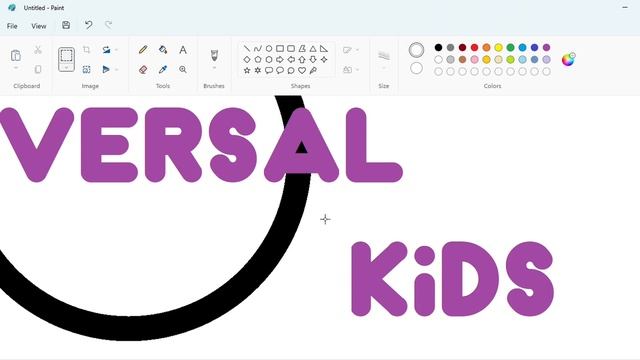Pick the Rounded rectangle callout shape

(269, 70)
